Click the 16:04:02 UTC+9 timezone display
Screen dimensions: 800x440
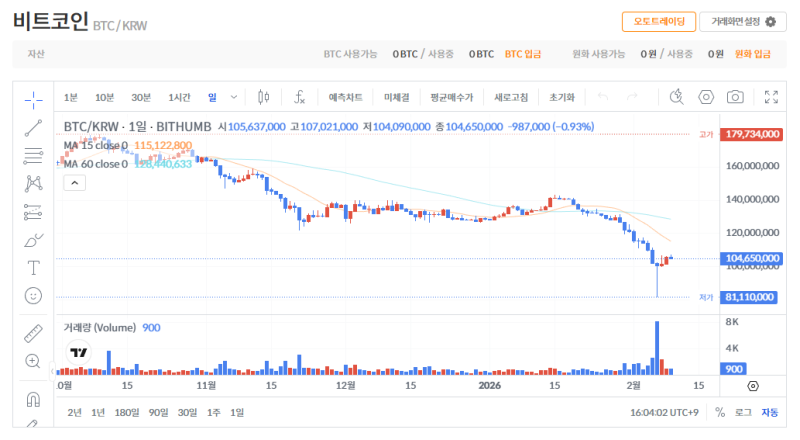click(664, 412)
